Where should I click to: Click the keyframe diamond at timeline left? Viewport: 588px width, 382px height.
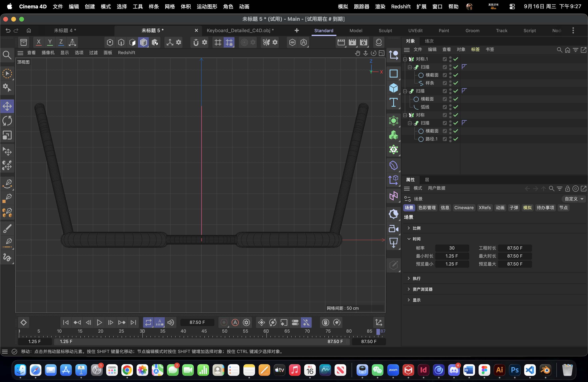[x=23, y=322]
